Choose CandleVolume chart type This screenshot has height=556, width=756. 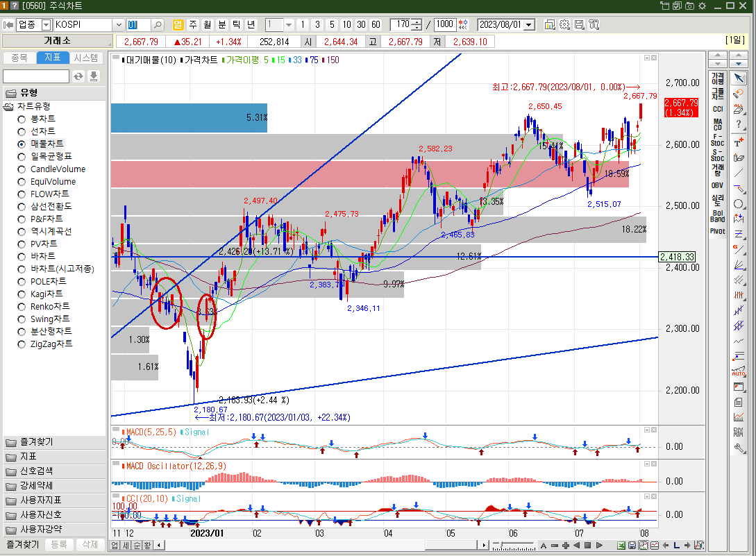click(51, 169)
